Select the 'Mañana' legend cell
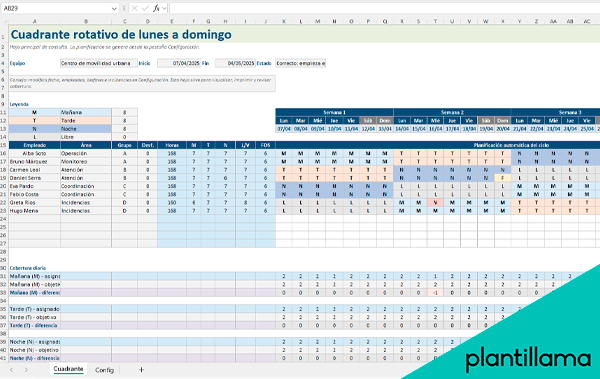 [x=86, y=112]
